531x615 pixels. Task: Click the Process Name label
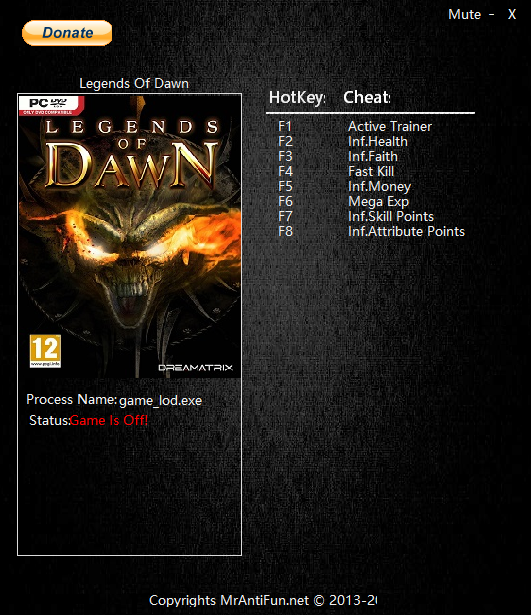(71, 400)
